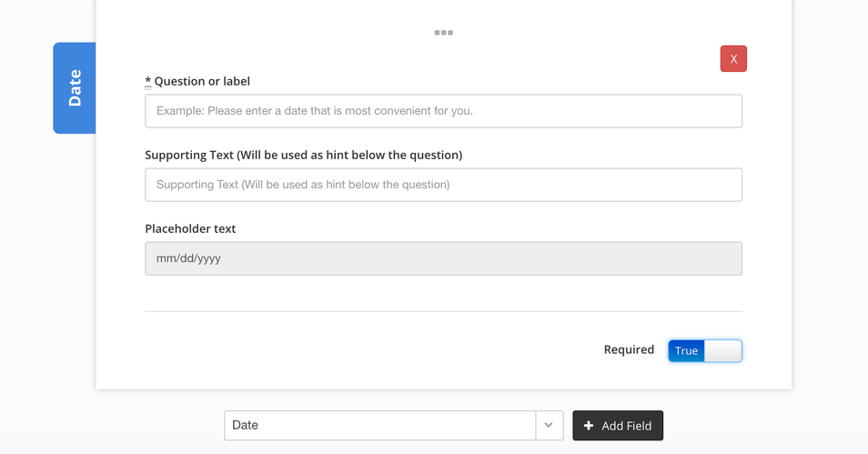Viewport: 868px width, 454px height.
Task: Click the Add Field button
Action: pos(618,425)
